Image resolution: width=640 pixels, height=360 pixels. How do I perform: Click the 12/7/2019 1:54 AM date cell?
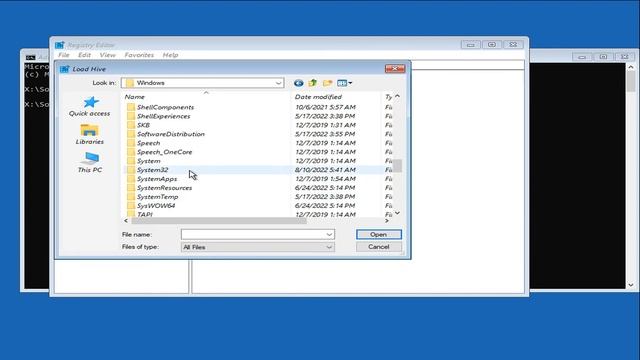[x=325, y=179]
